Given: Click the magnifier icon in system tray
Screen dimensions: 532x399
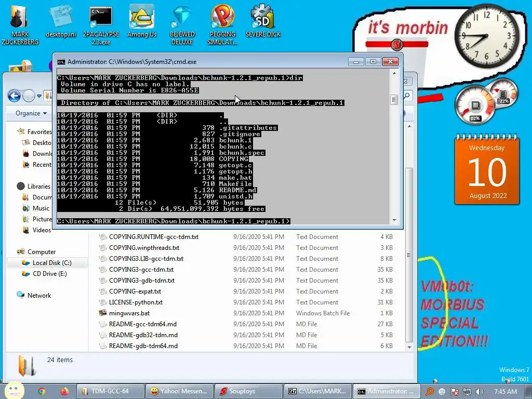Looking at the screenshot, I should click(x=430, y=391).
